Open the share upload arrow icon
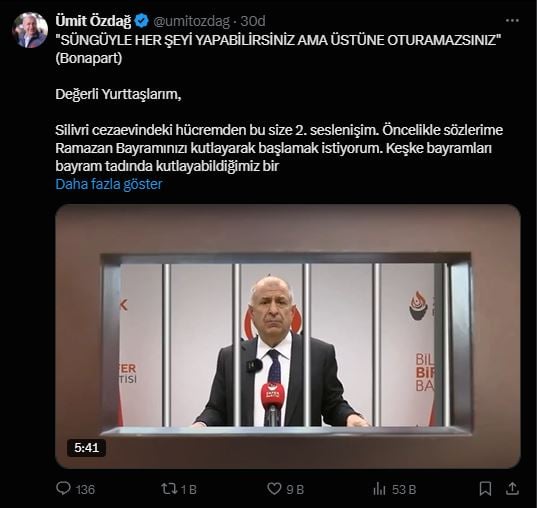Screen dimensions: 537x508 pos(512,488)
